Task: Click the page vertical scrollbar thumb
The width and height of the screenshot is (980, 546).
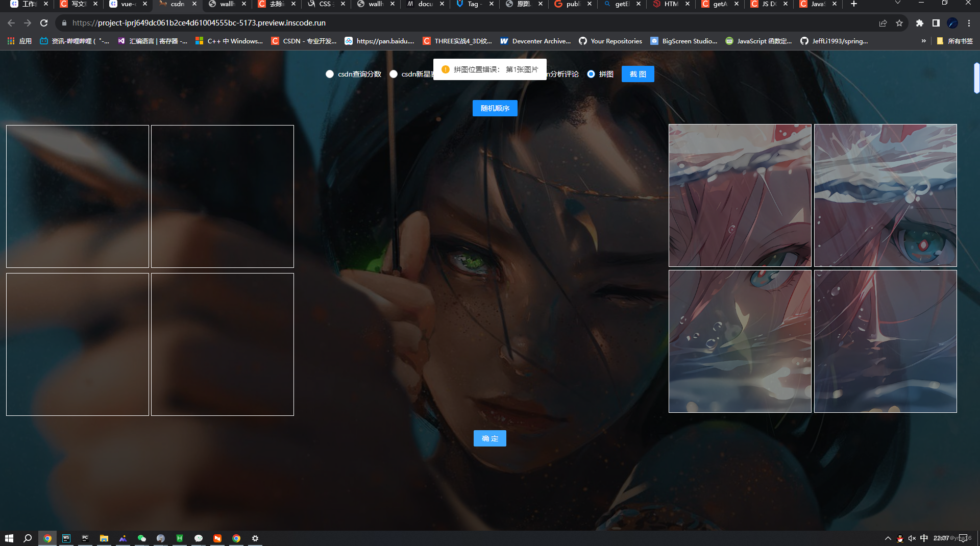Action: point(976,78)
